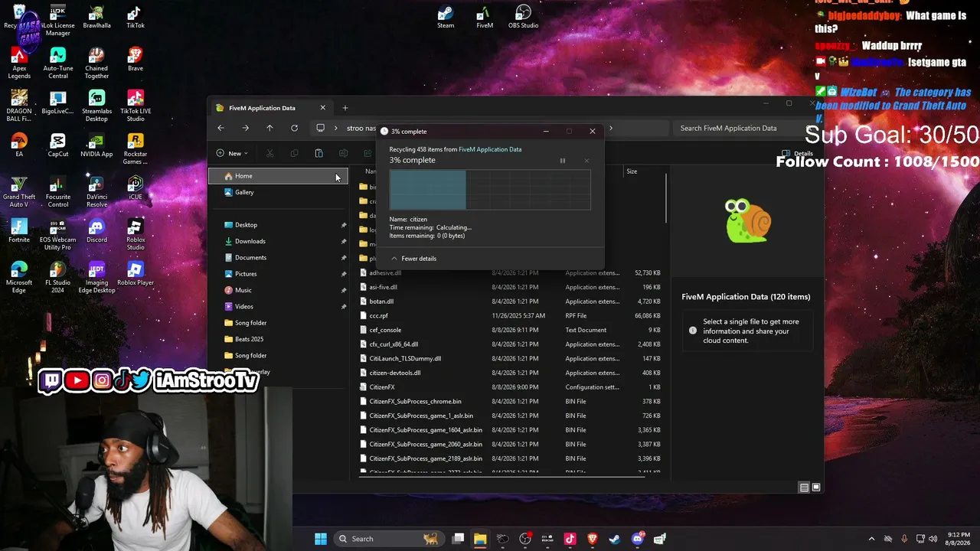The image size is (980, 551).
Task: Go back in File Explorer
Action: pos(220,128)
